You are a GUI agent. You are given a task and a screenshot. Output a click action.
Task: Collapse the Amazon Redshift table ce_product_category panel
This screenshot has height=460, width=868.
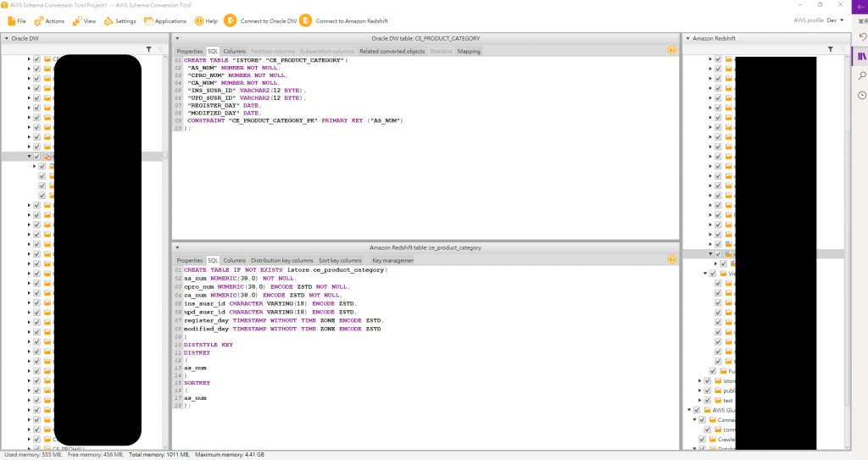tap(177, 248)
